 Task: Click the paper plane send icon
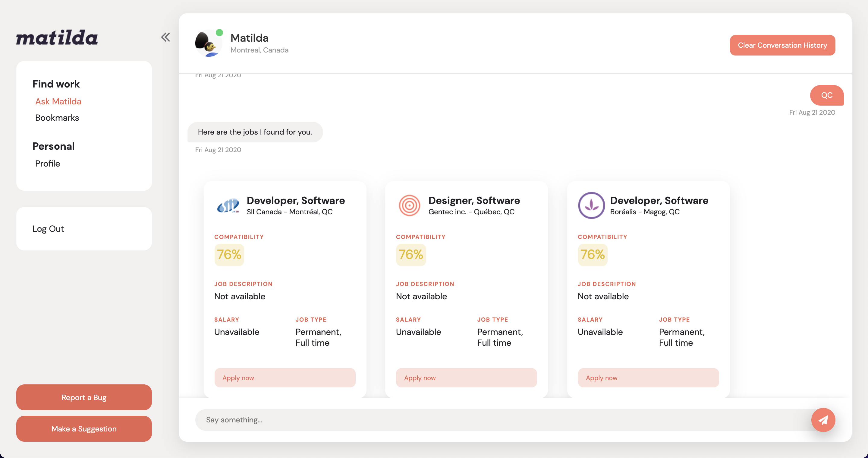pos(823,420)
